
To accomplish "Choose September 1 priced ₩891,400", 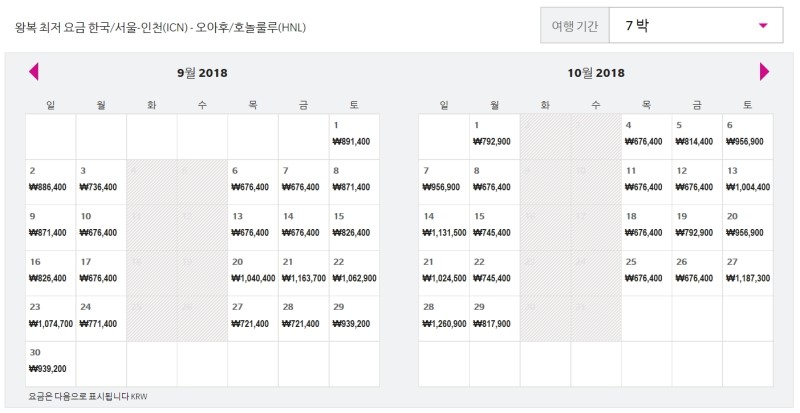I will pyautogui.click(x=354, y=136).
